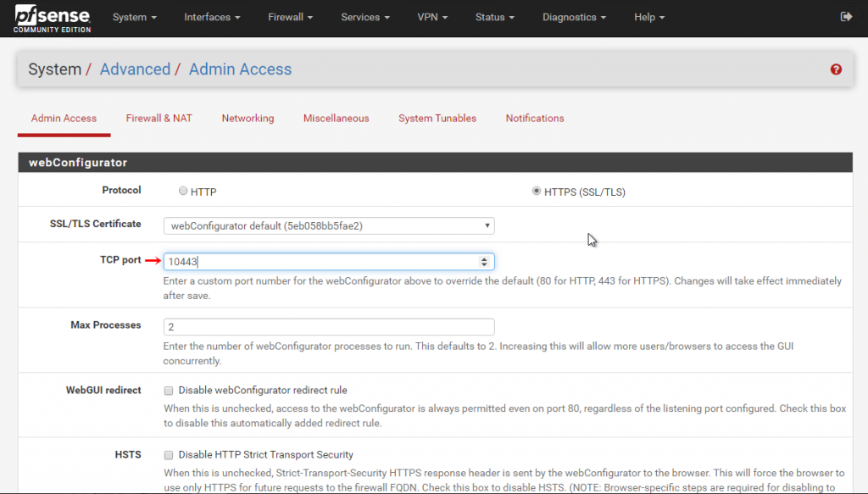Open the Notifications tab

point(535,118)
